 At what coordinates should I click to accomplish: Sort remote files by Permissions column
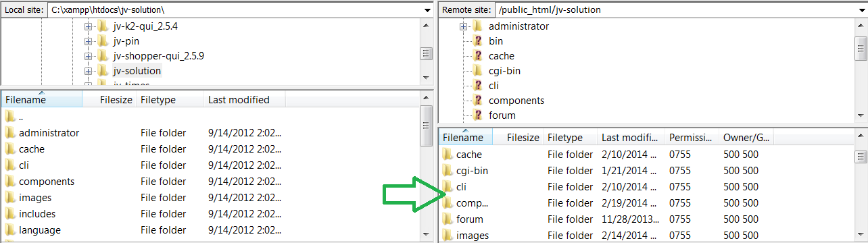tap(692, 138)
